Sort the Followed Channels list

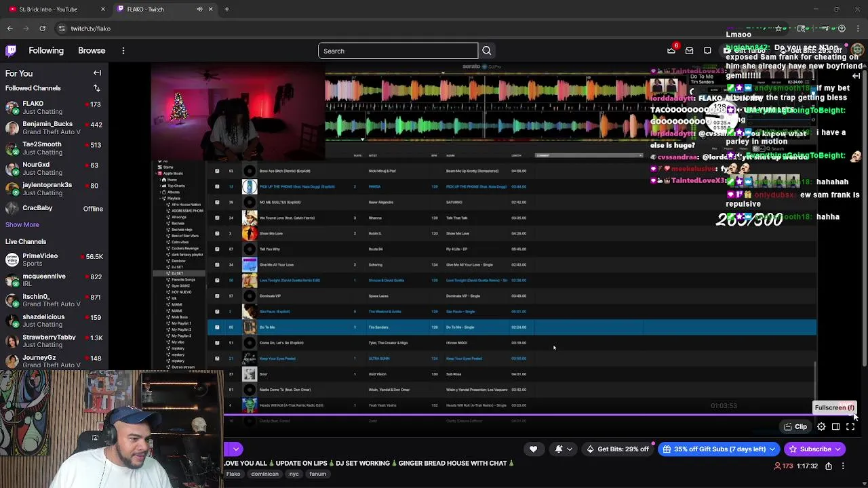pos(96,88)
